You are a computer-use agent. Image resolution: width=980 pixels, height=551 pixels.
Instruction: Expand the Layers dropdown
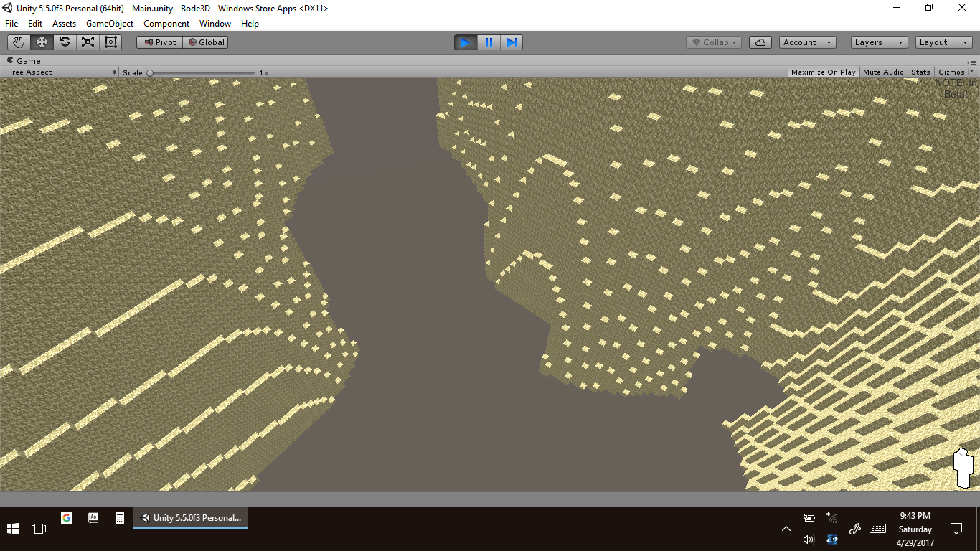coord(879,42)
